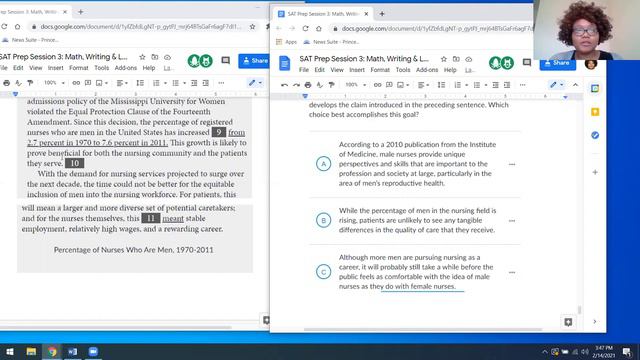Image resolution: width=640 pixels, height=360 pixels.
Task: Select the Paint format tool in the left Docs window
Action: [30, 83]
